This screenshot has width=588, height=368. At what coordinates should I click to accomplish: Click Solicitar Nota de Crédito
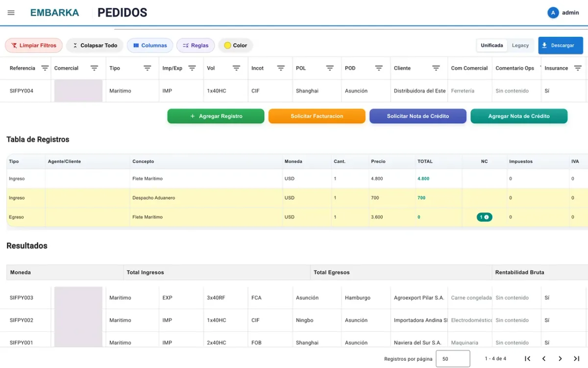point(418,116)
